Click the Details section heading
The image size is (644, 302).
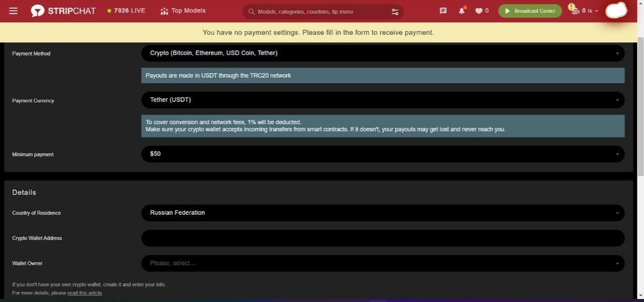24,193
